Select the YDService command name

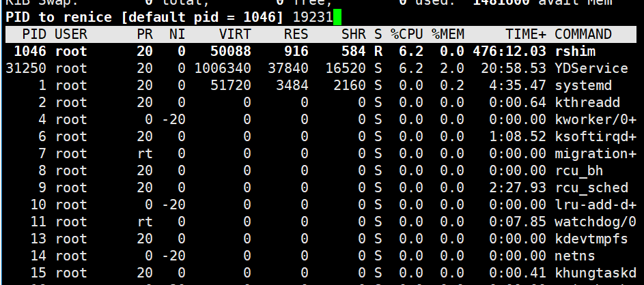pyautogui.click(x=591, y=68)
